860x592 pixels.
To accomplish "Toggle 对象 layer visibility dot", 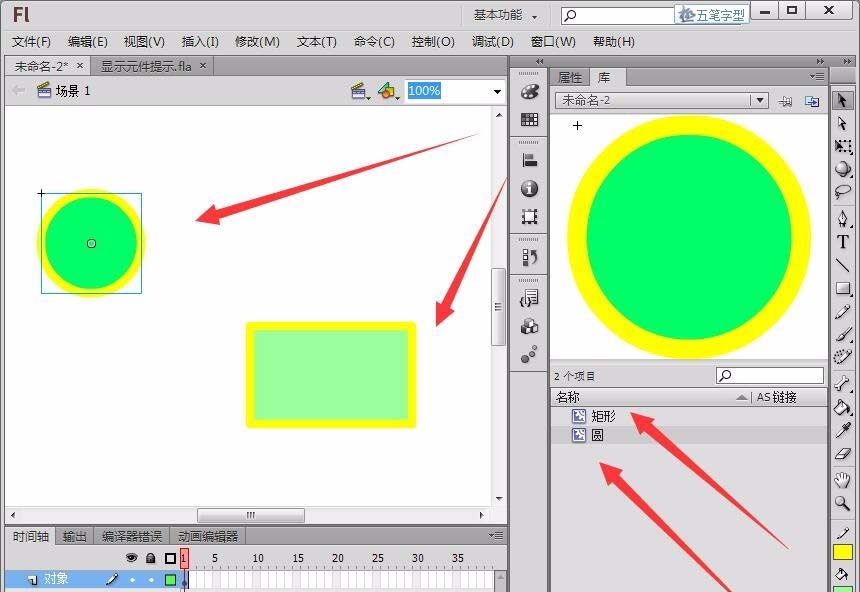I will 132,579.
